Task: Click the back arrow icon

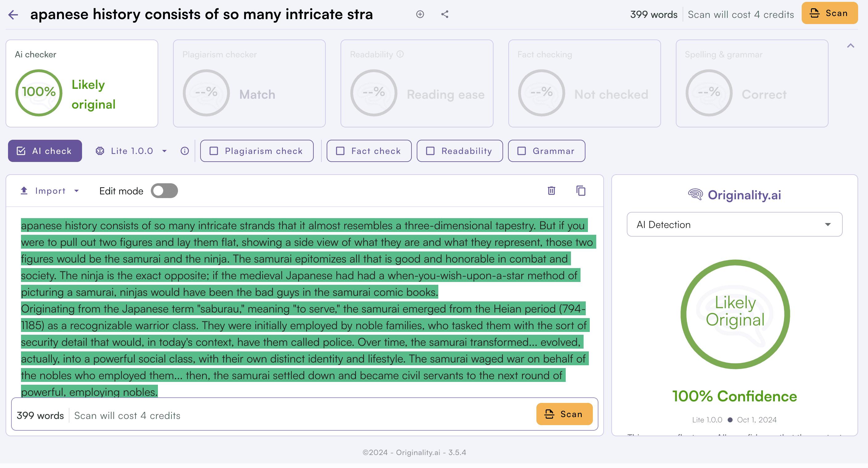Action: coord(13,14)
